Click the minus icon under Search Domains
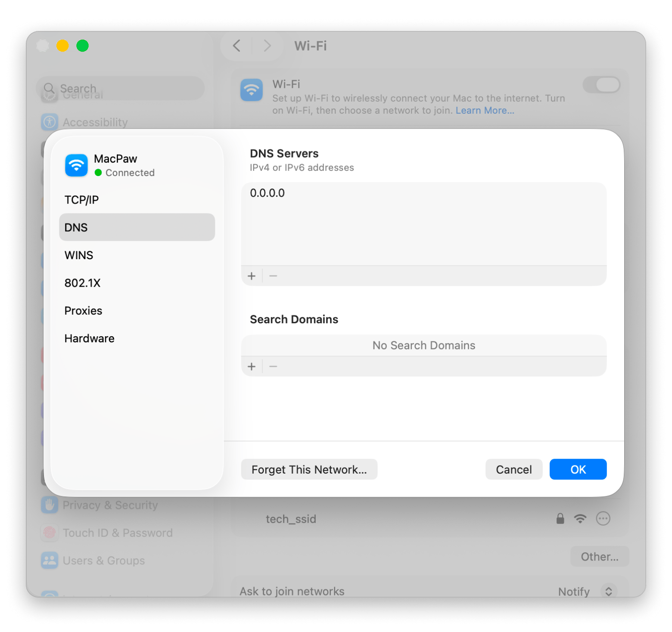The width and height of the screenshot is (672, 632). pos(273,367)
